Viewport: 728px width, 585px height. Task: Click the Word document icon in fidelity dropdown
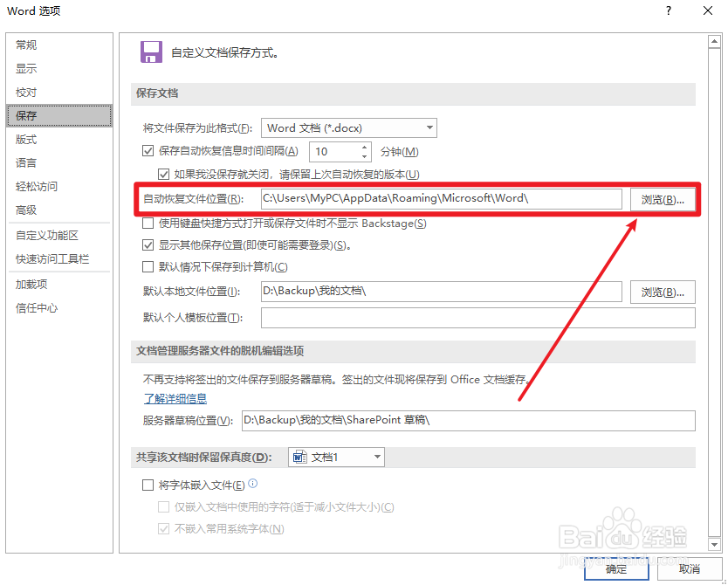300,458
